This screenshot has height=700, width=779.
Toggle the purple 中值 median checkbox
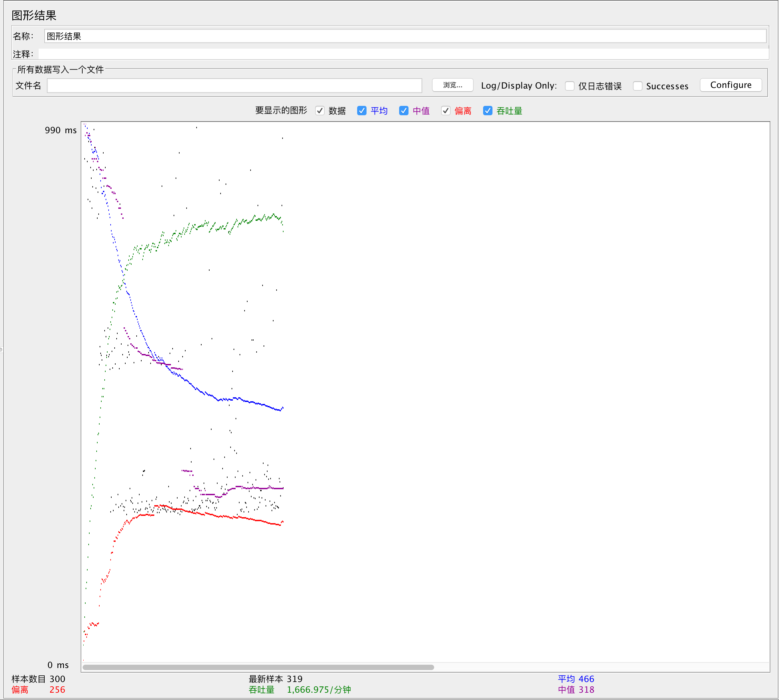pyautogui.click(x=403, y=111)
